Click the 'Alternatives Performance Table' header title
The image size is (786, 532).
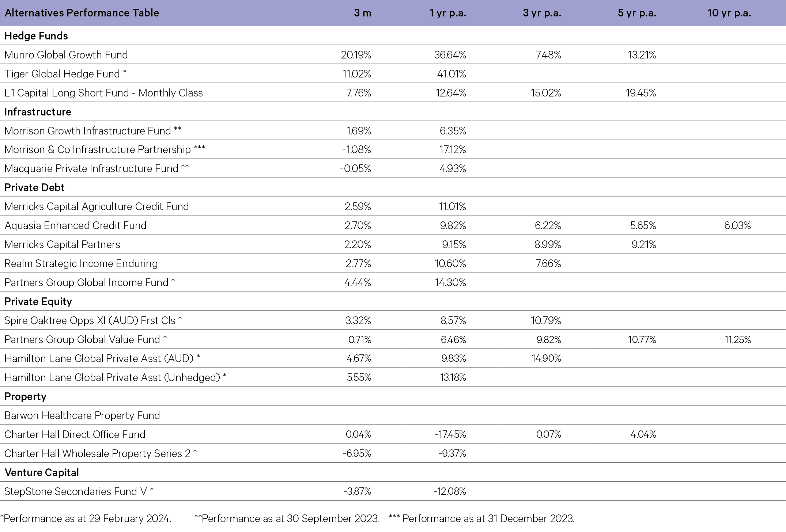(82, 13)
